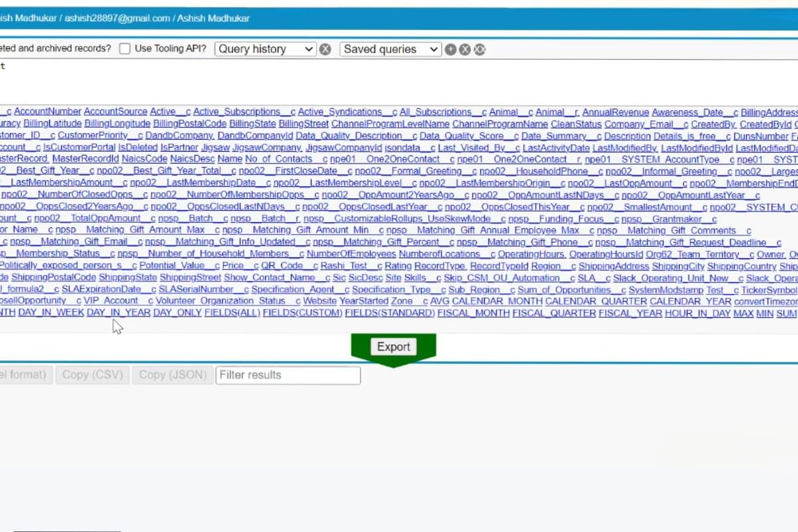Click the npo02__OppAmountLastNDays__c field link
The image size is (798, 532).
coord(545,195)
